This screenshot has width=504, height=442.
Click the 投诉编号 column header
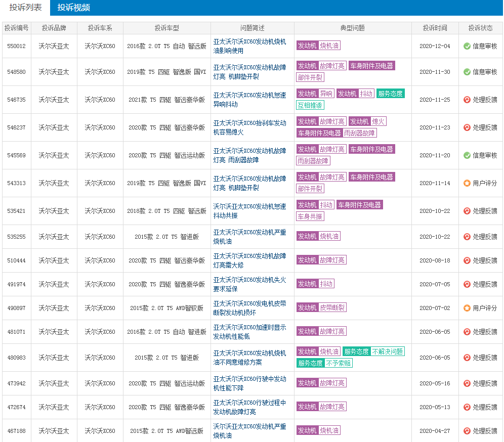coord(16,28)
